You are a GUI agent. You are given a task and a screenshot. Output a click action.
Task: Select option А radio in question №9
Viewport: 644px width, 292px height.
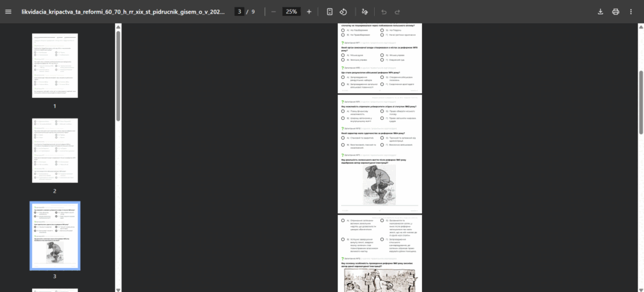[x=343, y=111]
